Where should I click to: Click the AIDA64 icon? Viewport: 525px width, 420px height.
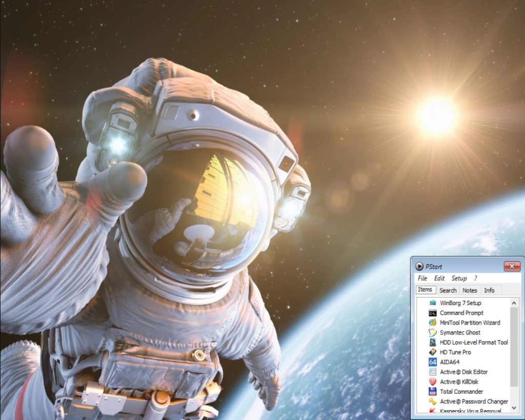pos(433,362)
